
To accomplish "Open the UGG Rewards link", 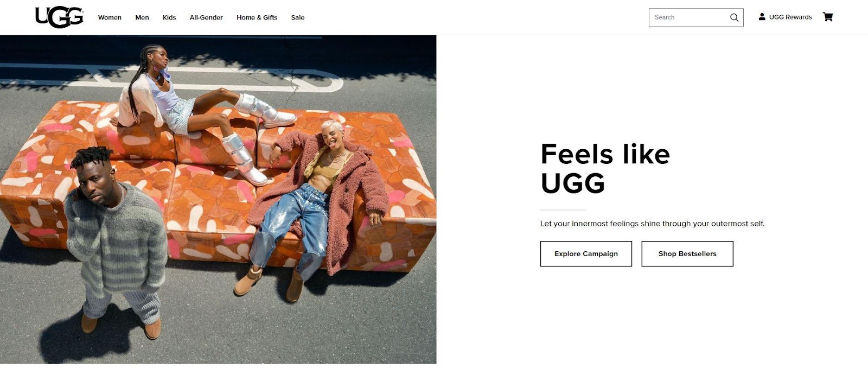I will (790, 17).
